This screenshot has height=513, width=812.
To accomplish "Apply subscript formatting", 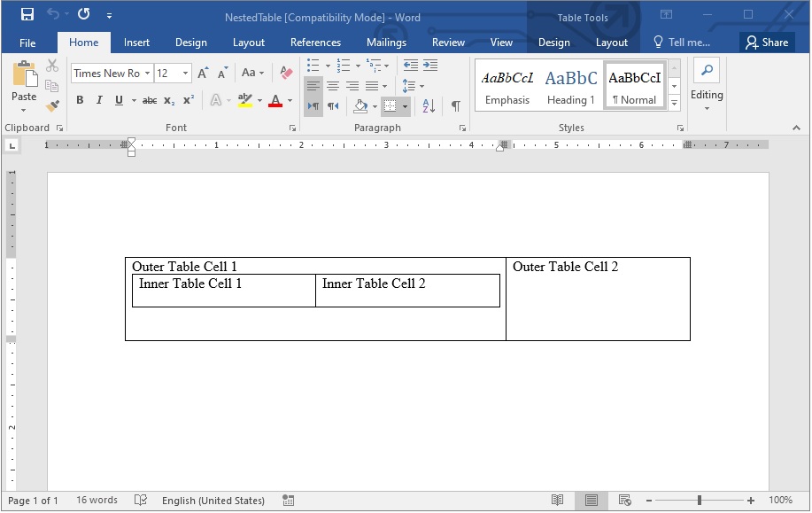I will (168, 100).
